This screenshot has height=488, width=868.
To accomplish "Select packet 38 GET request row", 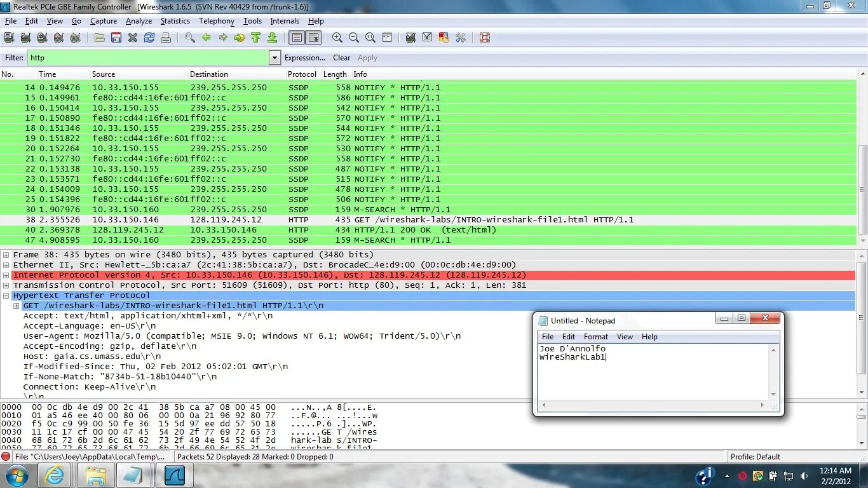I will (x=428, y=220).
